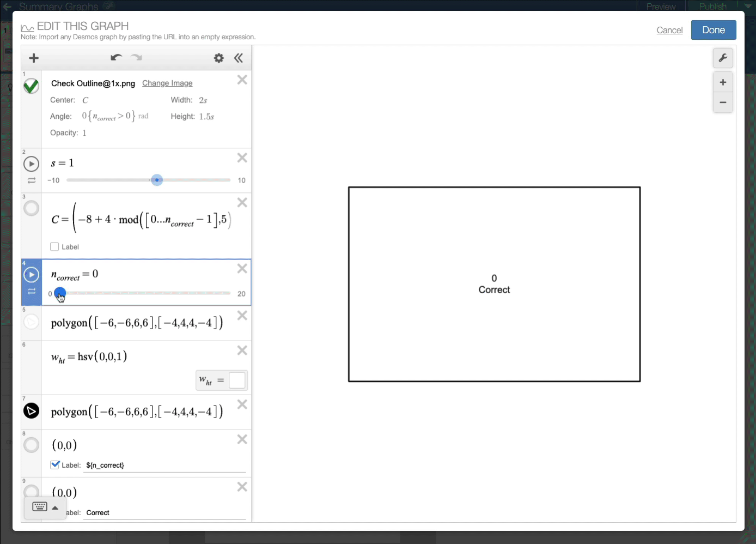Click the add expression plus icon
This screenshot has height=544, width=756.
(x=34, y=58)
